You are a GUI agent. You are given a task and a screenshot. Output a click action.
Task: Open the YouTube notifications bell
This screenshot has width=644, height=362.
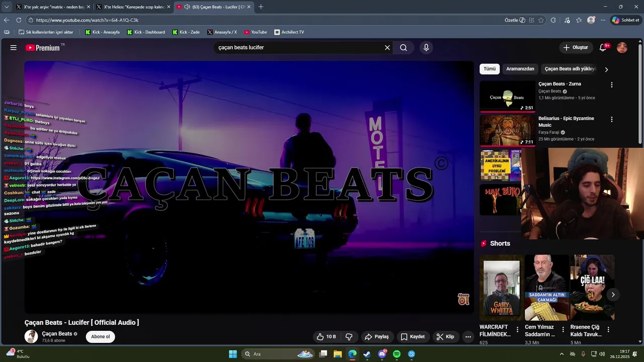(x=603, y=47)
